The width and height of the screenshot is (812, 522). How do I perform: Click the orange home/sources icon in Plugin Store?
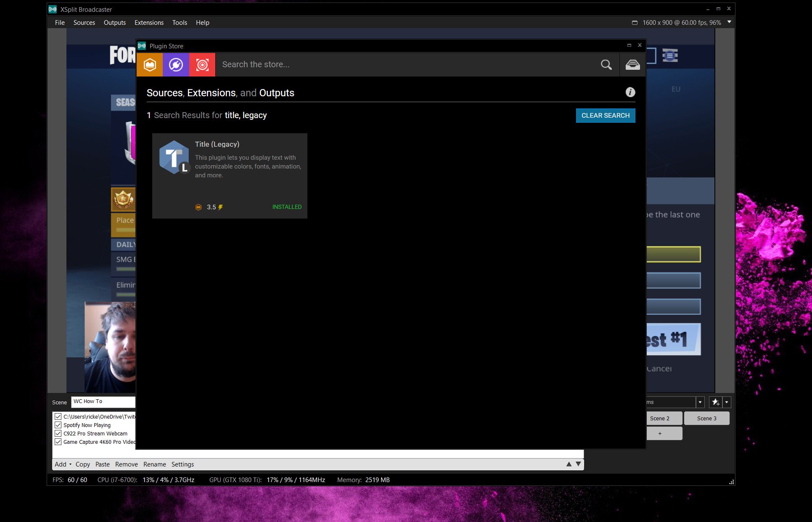(x=149, y=64)
